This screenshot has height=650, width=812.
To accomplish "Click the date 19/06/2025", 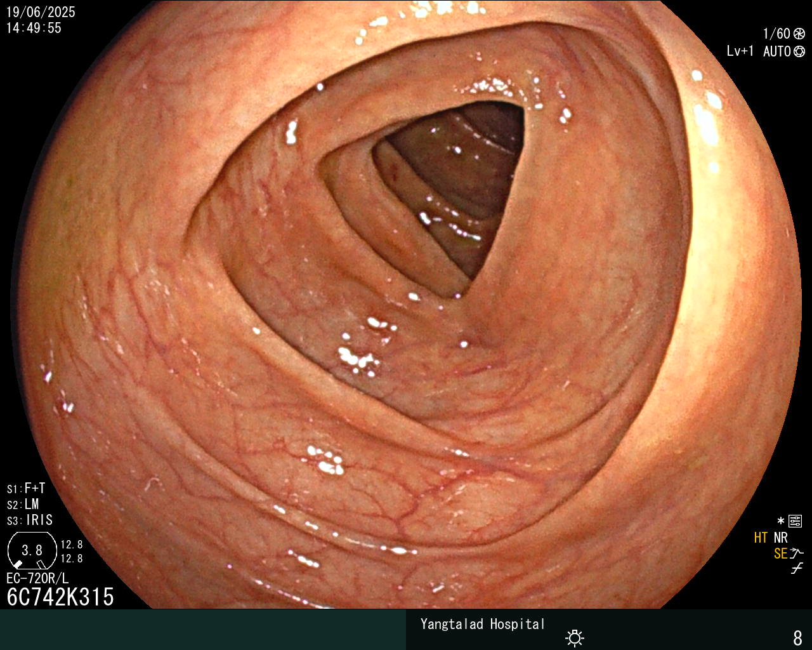I will coord(41,12).
